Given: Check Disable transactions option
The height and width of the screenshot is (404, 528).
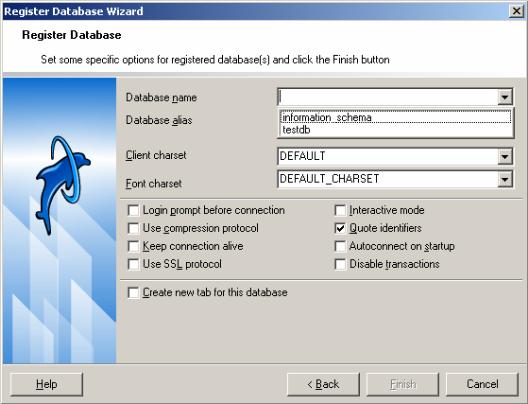Looking at the screenshot, I should pos(340,264).
